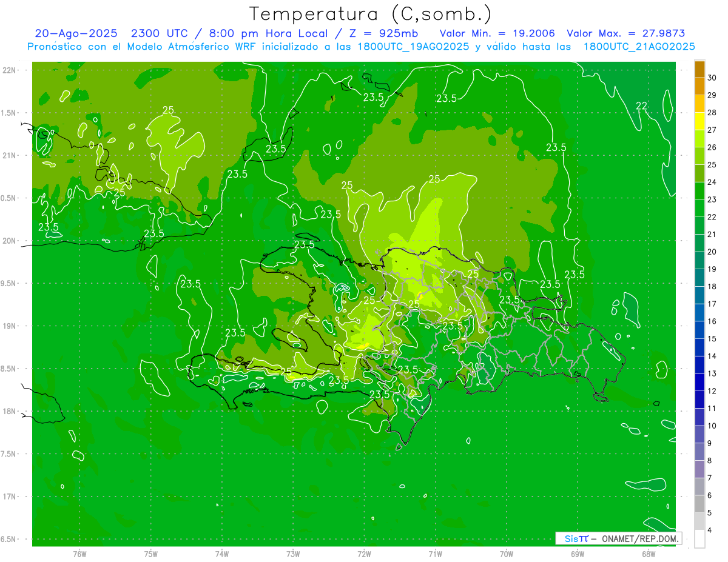Click the "68W" longitude axis label
This screenshot has height=562, width=728.
649,554
